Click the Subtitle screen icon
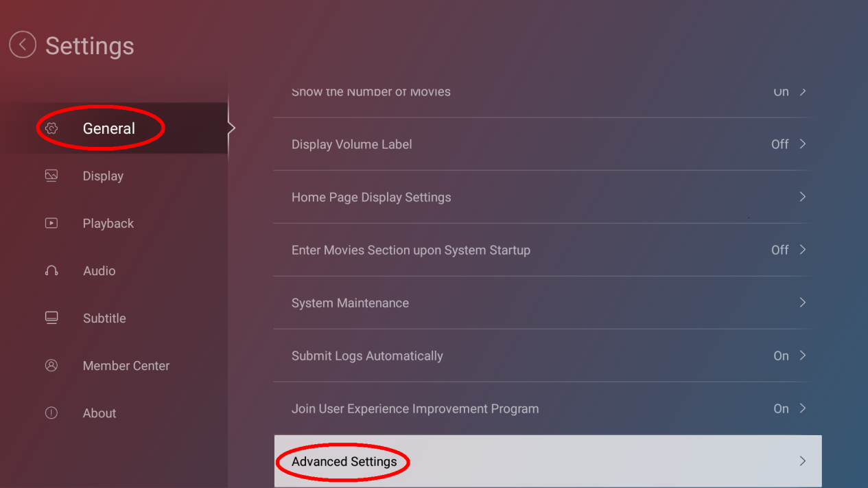 coord(51,318)
